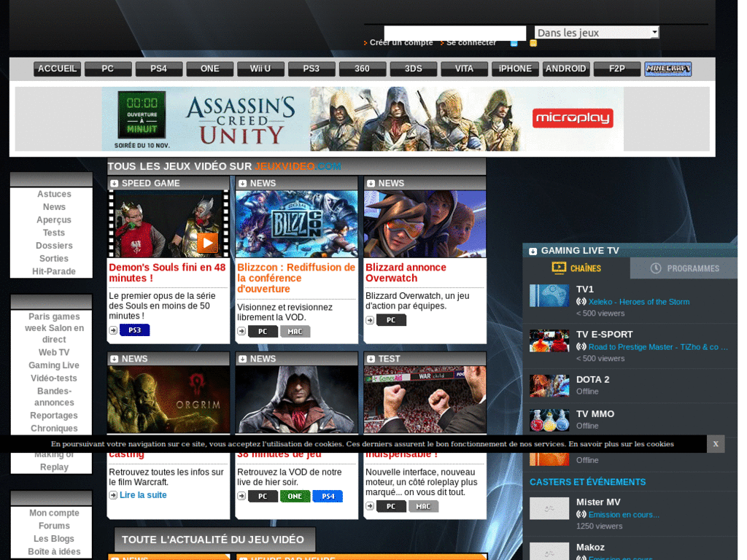The width and height of the screenshot is (747, 560).
Task: Click the MAC tag under Blizzcon article
Action: [x=295, y=332]
